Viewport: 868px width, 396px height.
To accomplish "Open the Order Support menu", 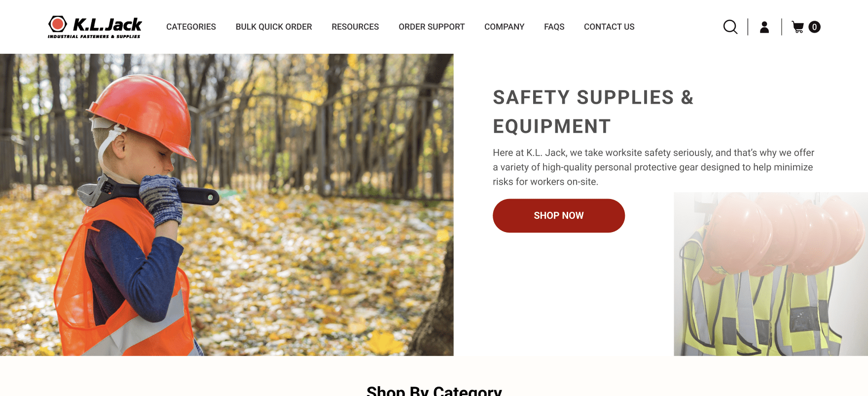I will click(432, 27).
